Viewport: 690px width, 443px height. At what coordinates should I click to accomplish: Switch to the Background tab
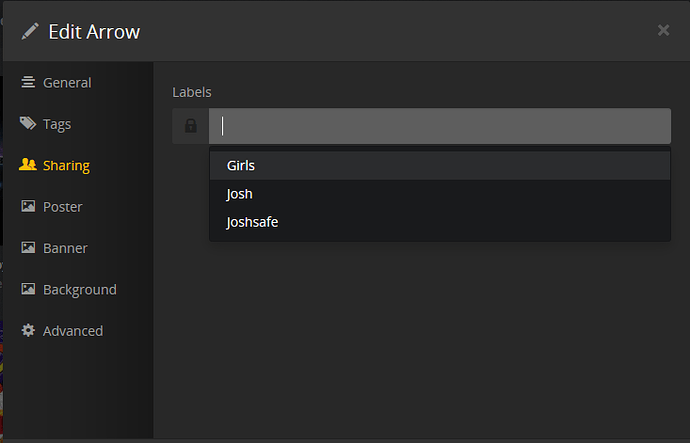[80, 290]
